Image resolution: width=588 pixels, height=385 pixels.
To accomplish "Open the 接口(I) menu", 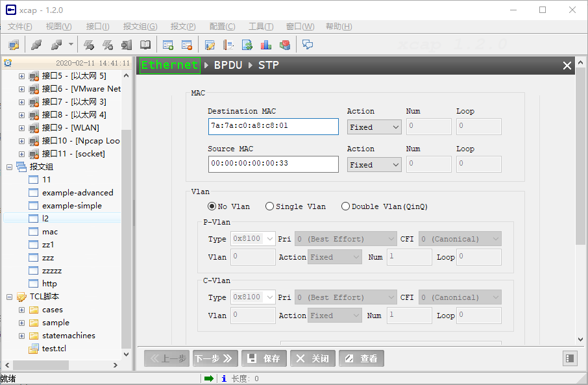I will 97,27.
